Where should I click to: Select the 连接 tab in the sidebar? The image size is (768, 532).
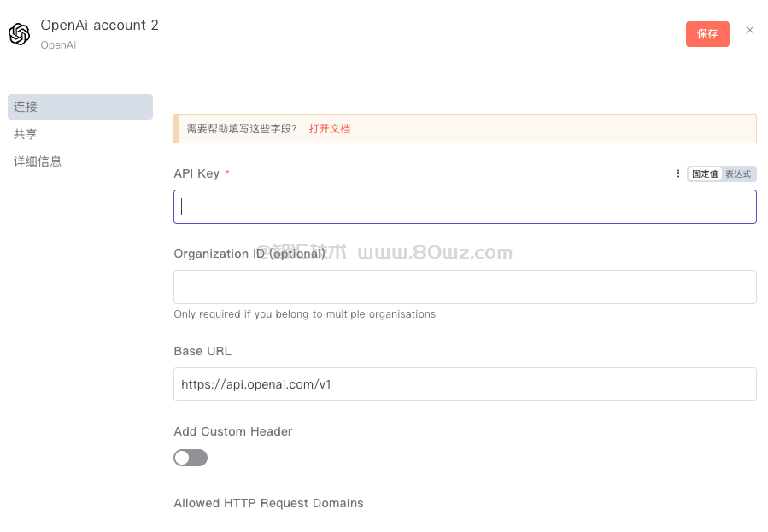point(80,107)
